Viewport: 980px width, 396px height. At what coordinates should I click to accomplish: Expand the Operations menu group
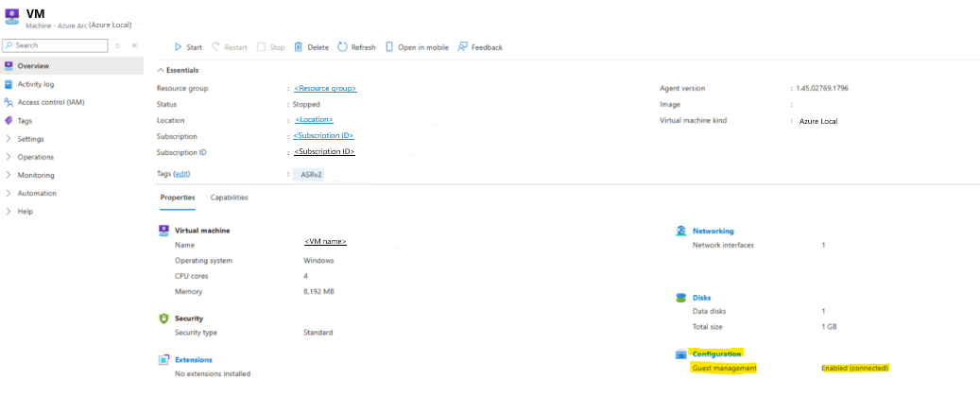click(x=36, y=157)
